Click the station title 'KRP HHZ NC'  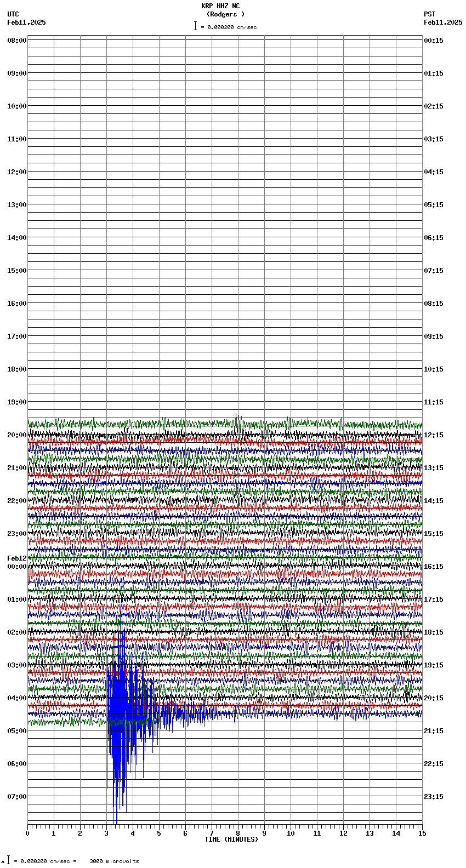220,6
